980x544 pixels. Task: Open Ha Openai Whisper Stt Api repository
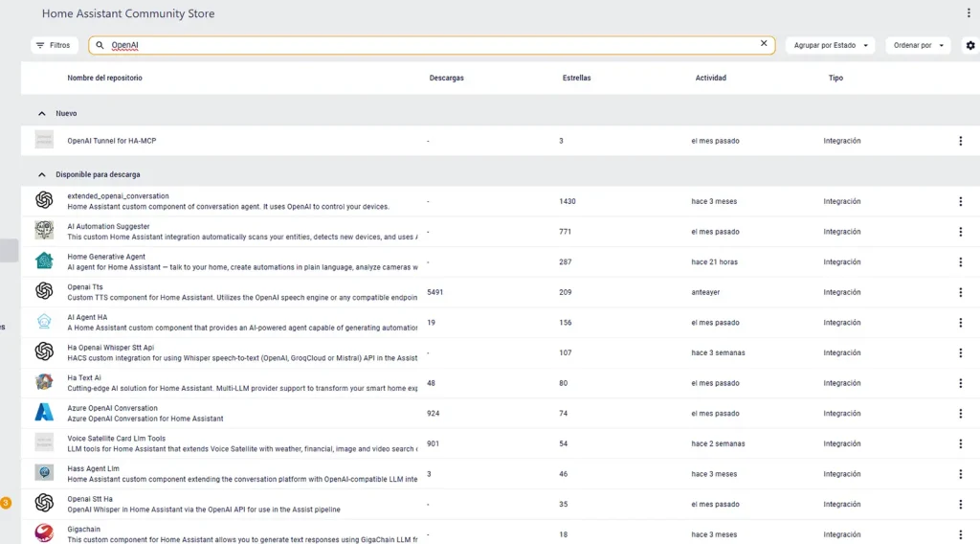tap(500, 353)
